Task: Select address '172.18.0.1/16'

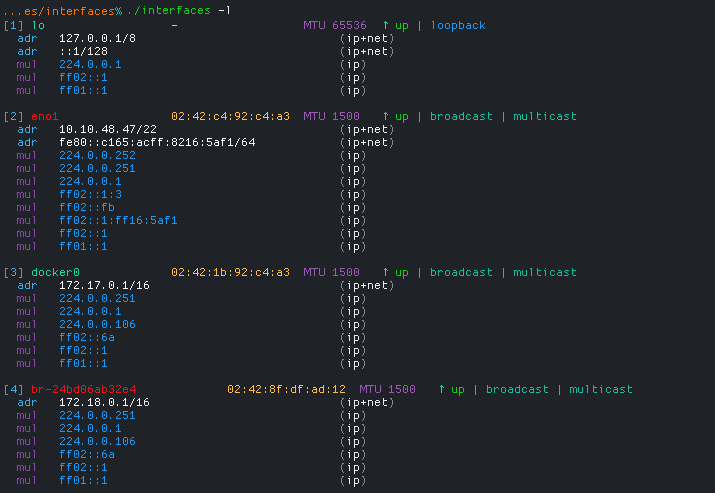Action: click(x=104, y=402)
